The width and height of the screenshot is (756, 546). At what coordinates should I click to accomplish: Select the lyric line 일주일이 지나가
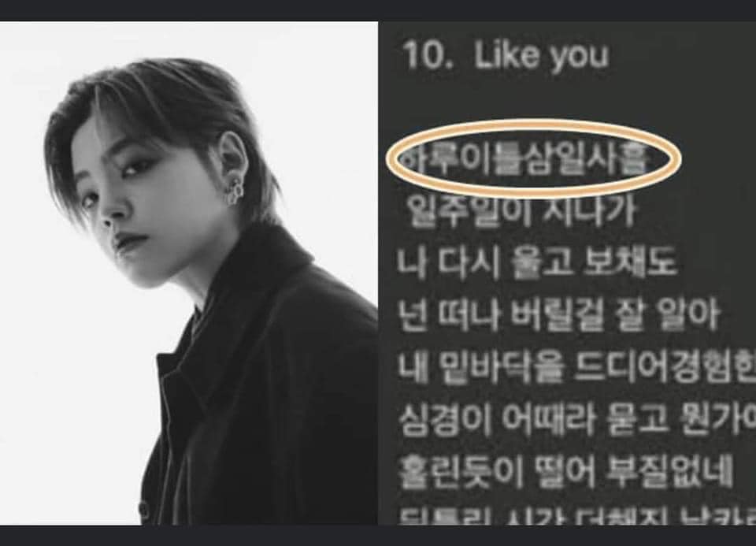click(x=521, y=212)
